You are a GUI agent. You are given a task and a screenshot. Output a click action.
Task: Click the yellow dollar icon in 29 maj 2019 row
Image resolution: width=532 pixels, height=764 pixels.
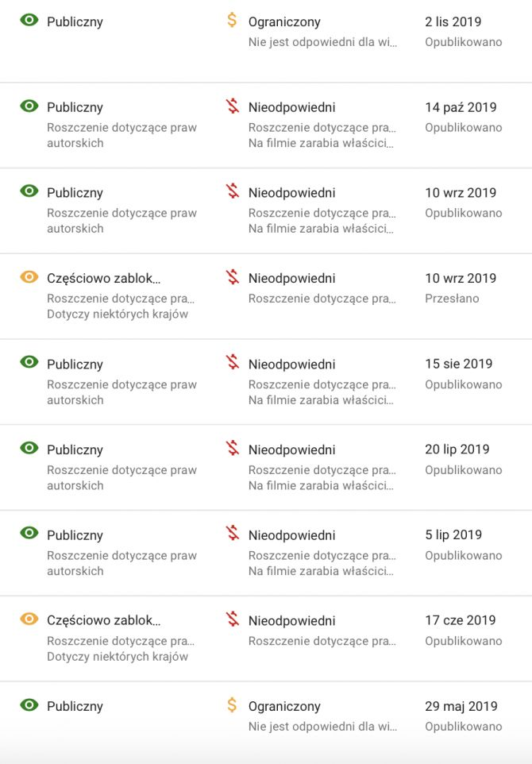coord(232,705)
